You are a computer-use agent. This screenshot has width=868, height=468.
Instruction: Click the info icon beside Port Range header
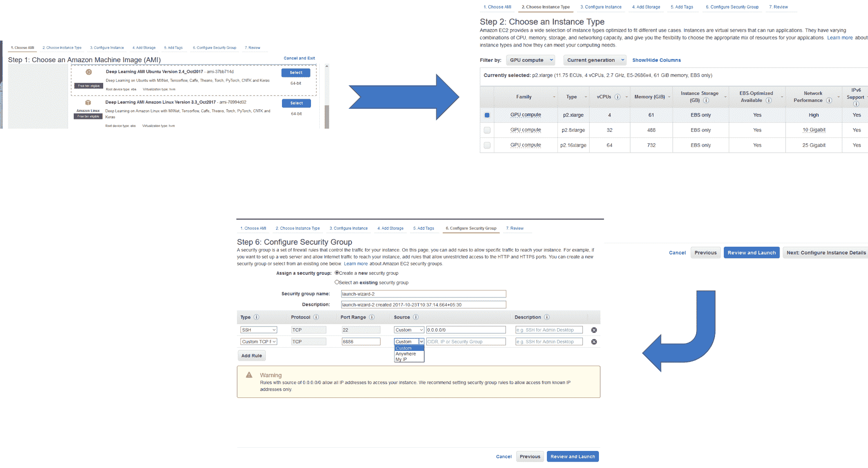372,317
